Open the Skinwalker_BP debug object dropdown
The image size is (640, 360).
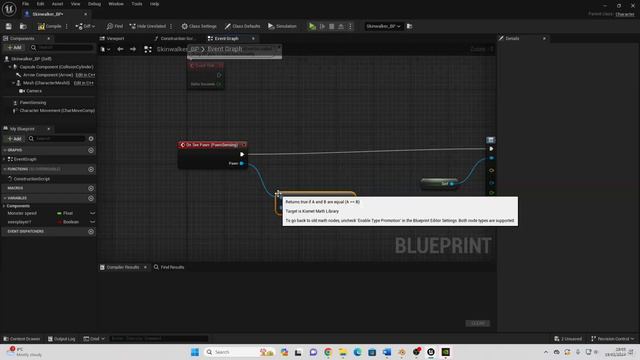(383, 26)
